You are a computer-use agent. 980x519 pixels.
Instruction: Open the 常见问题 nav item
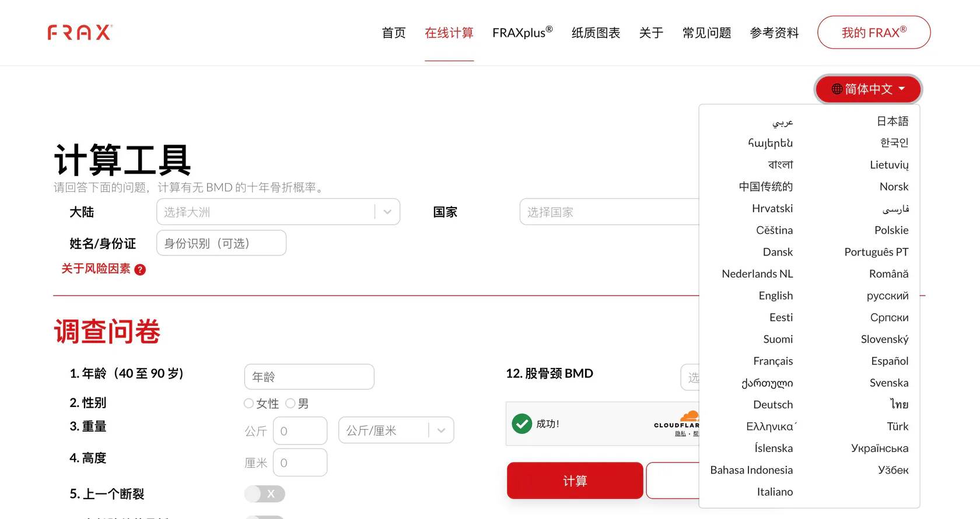pos(707,33)
